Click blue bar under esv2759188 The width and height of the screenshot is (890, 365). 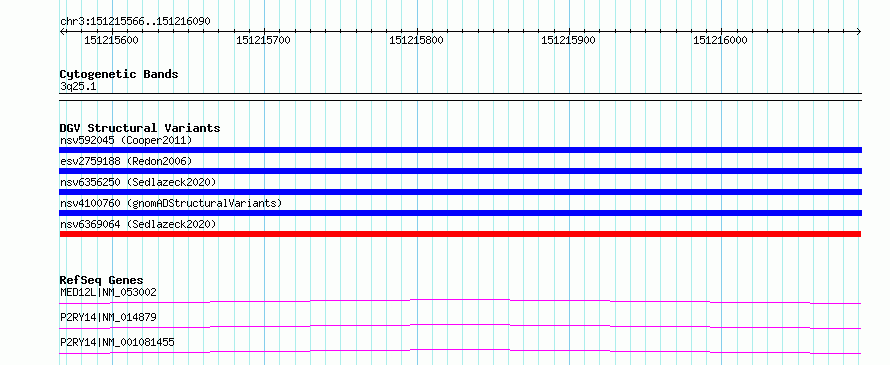pyautogui.click(x=460, y=171)
